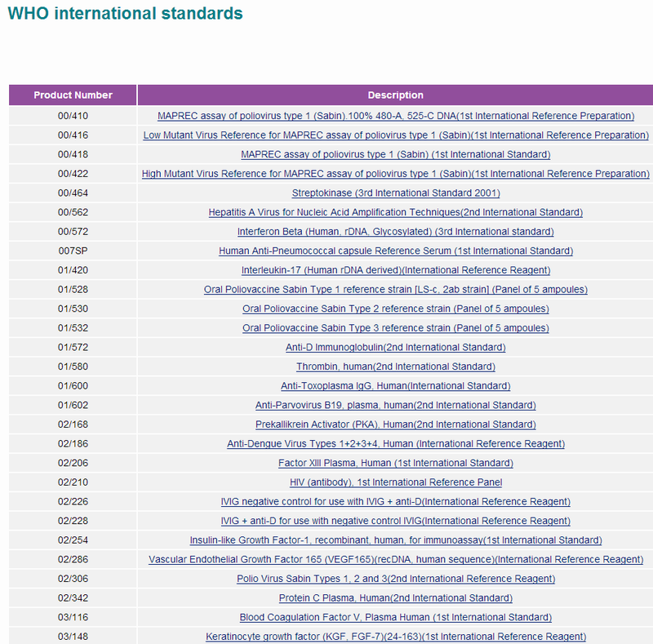The width and height of the screenshot is (653, 644).
Task: Select product number 00/422
Action: [73, 174]
